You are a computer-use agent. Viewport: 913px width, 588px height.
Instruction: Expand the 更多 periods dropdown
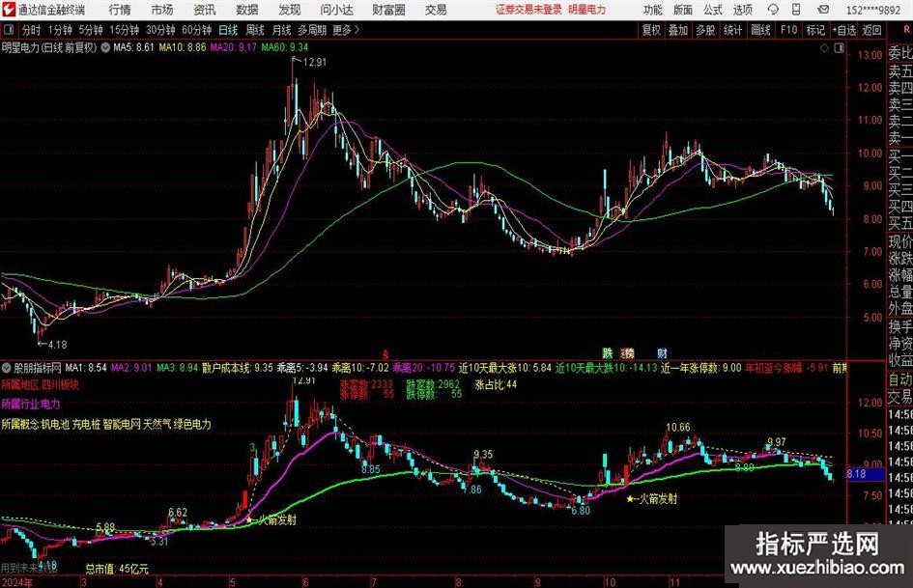(346, 30)
